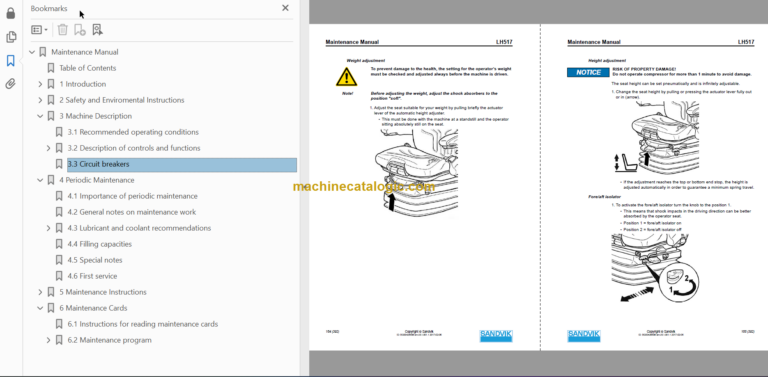Click the seat weight adjustment illustration
768x377 pixels.
416,173
